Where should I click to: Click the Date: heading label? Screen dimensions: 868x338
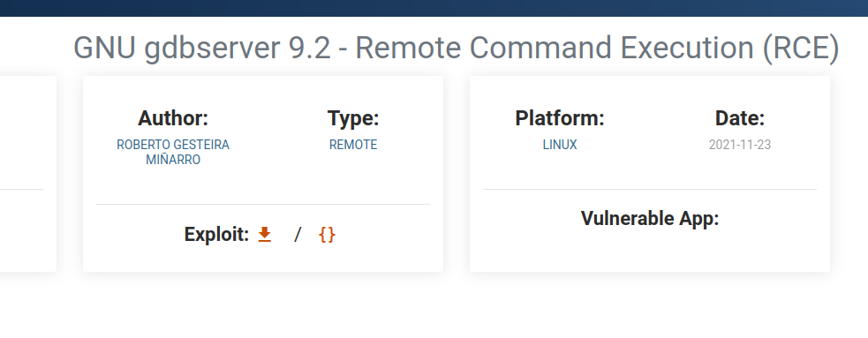point(740,118)
